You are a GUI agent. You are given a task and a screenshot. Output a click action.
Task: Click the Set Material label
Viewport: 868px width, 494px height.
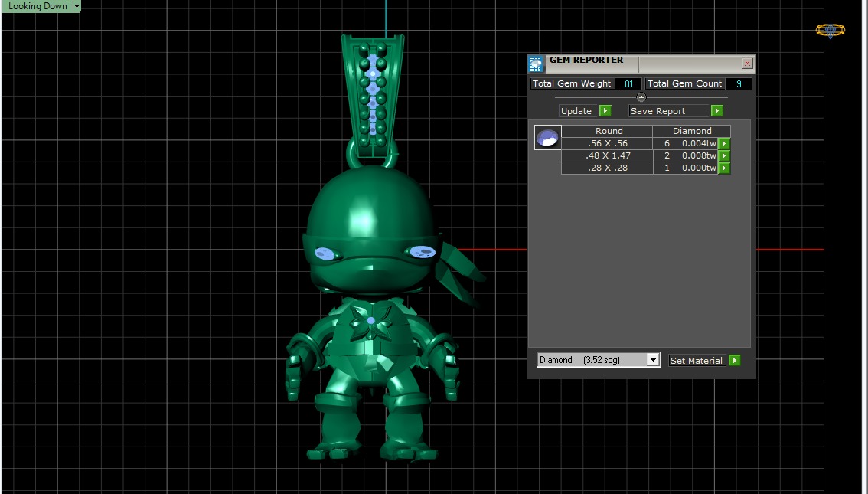(x=697, y=361)
